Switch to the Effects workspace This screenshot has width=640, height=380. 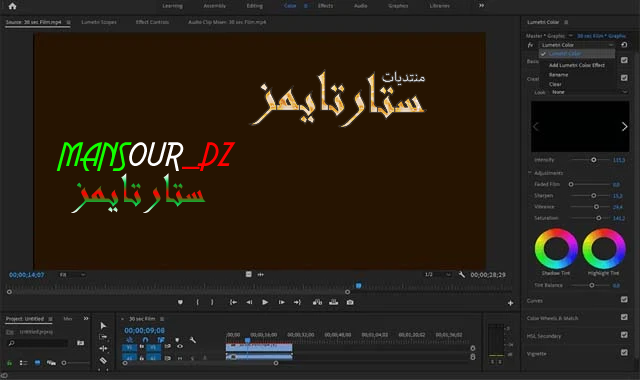click(325, 6)
